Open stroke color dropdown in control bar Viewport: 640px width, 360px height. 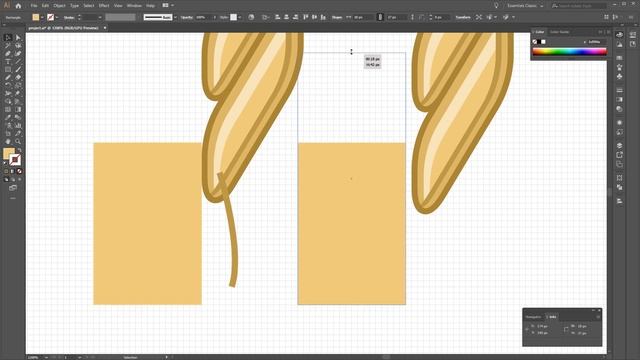(56, 17)
